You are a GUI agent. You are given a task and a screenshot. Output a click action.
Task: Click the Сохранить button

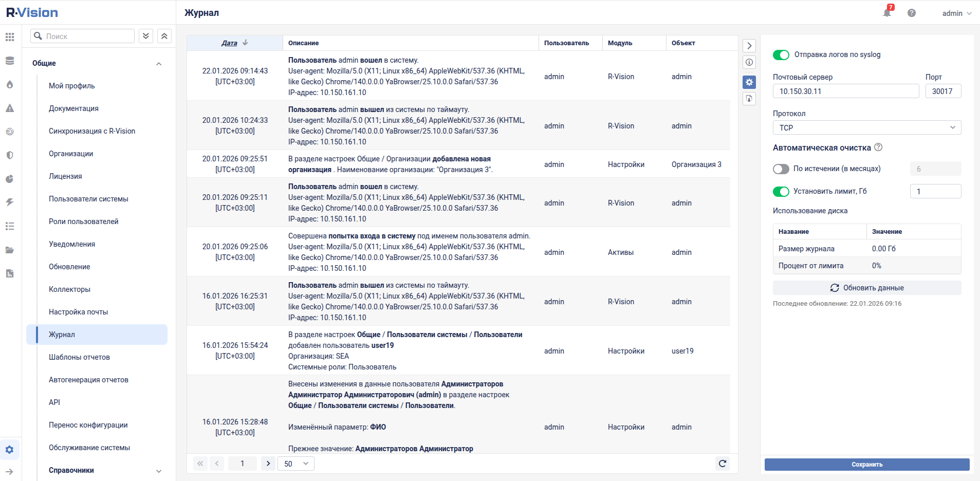tap(866, 465)
